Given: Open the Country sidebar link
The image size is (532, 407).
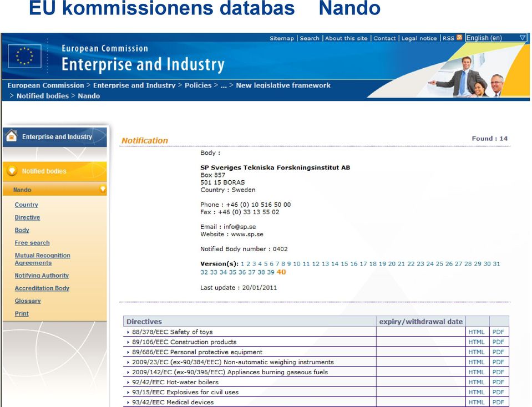Looking at the screenshot, I should tap(27, 205).
